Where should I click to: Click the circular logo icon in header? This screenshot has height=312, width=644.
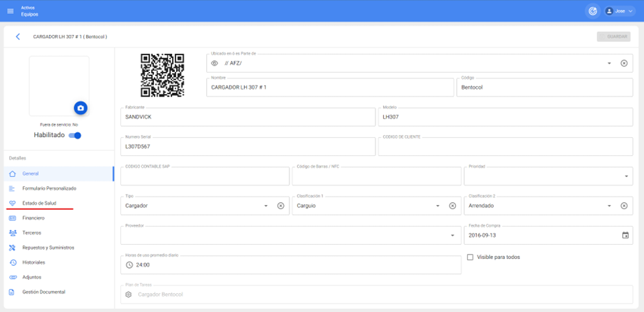pyautogui.click(x=592, y=11)
